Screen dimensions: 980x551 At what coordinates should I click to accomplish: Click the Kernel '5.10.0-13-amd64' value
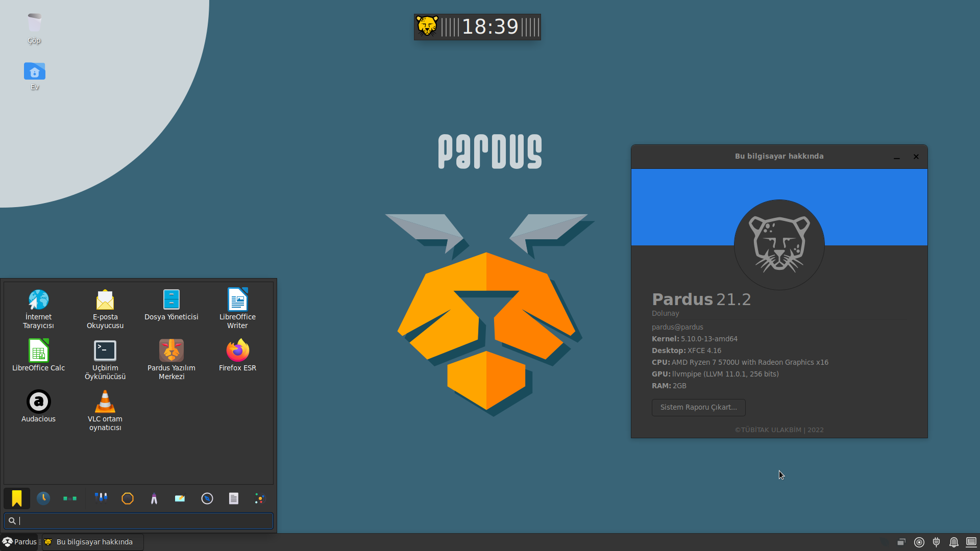[x=709, y=339]
